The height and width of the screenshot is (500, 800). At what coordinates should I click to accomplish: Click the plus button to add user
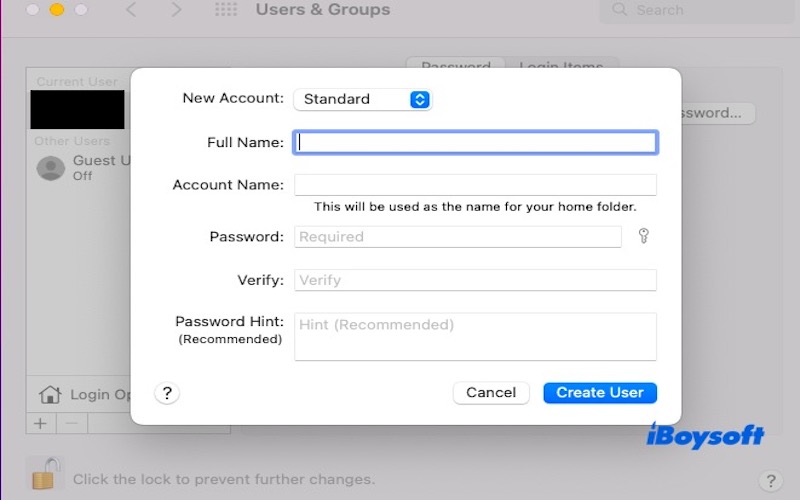pyautogui.click(x=40, y=423)
